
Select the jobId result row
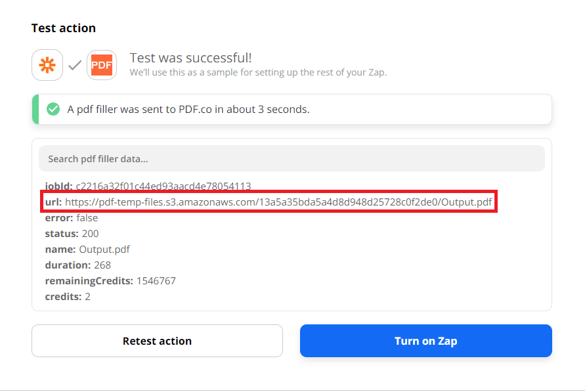[x=148, y=186]
